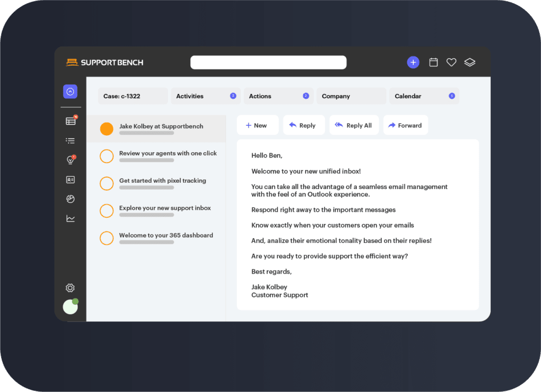Image resolution: width=541 pixels, height=392 pixels.
Task: Click the heart favorites icon
Action: (451, 62)
